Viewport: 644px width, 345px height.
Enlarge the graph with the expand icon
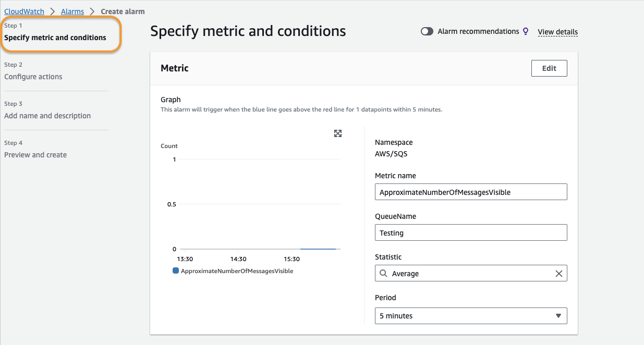pyautogui.click(x=338, y=133)
